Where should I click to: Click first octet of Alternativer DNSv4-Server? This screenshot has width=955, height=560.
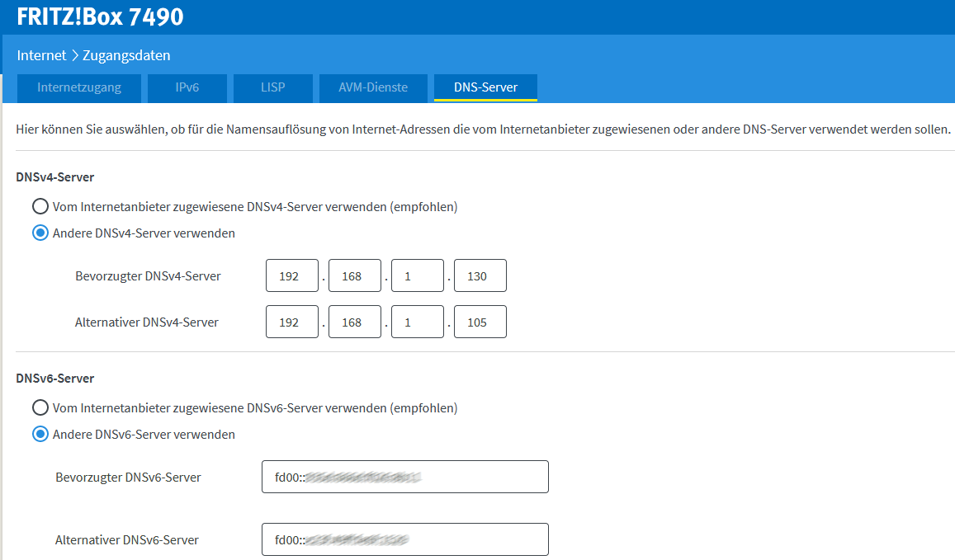tap(291, 322)
